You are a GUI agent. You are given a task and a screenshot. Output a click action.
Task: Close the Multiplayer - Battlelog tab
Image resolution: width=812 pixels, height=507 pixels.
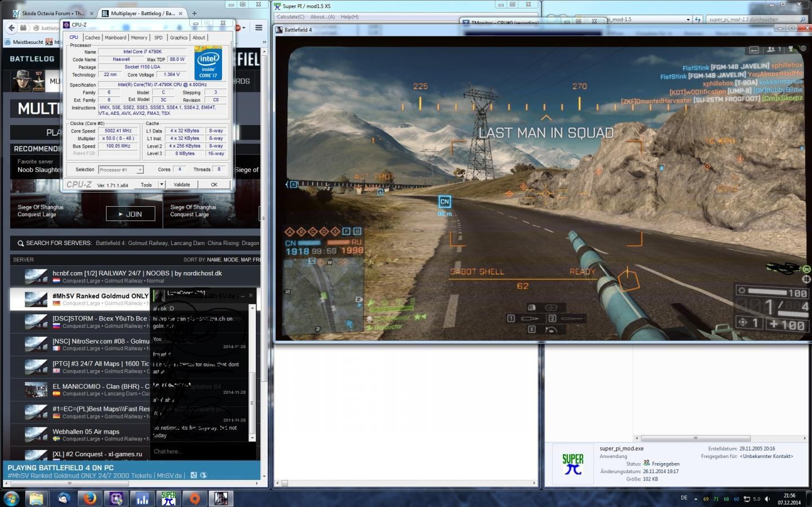pos(181,13)
